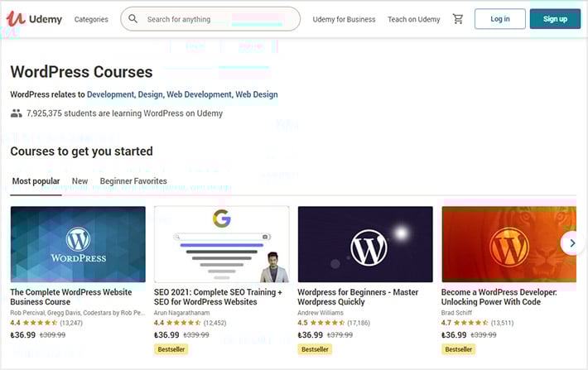Click instructor line starting Rob Percival
This screenshot has width=588, height=370.
click(78, 313)
